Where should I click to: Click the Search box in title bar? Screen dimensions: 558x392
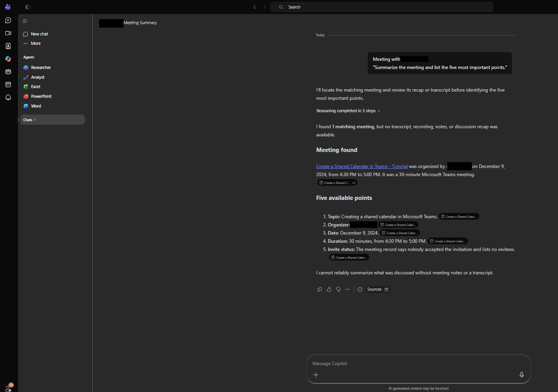point(381,7)
